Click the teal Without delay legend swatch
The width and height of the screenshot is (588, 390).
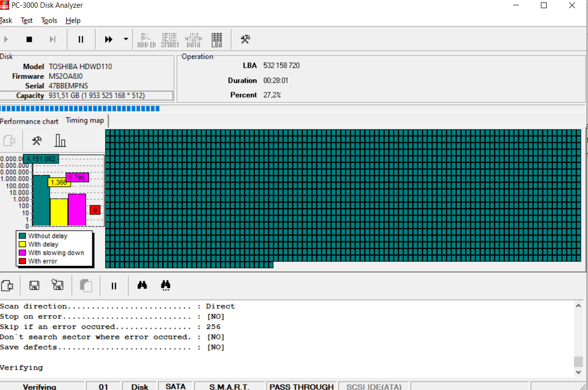[22, 236]
